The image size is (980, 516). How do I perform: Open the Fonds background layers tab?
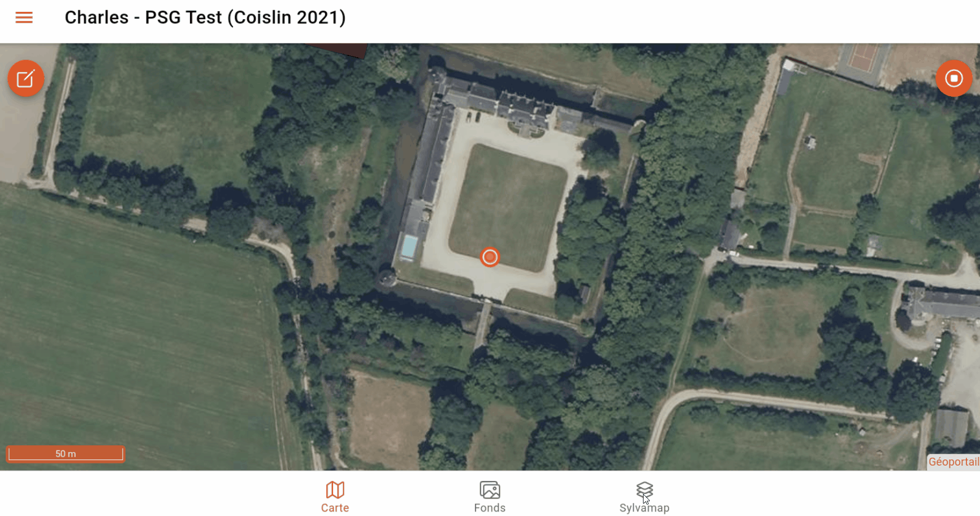coord(490,497)
